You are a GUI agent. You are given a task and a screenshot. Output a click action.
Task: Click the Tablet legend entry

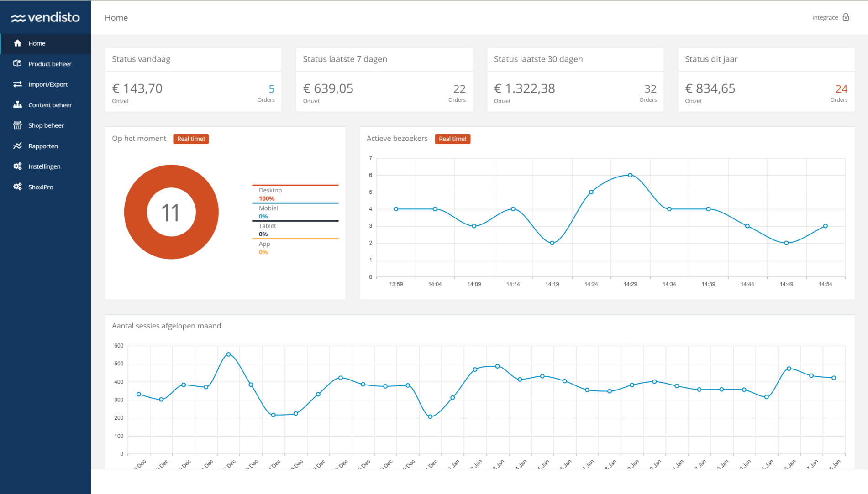[295, 229]
